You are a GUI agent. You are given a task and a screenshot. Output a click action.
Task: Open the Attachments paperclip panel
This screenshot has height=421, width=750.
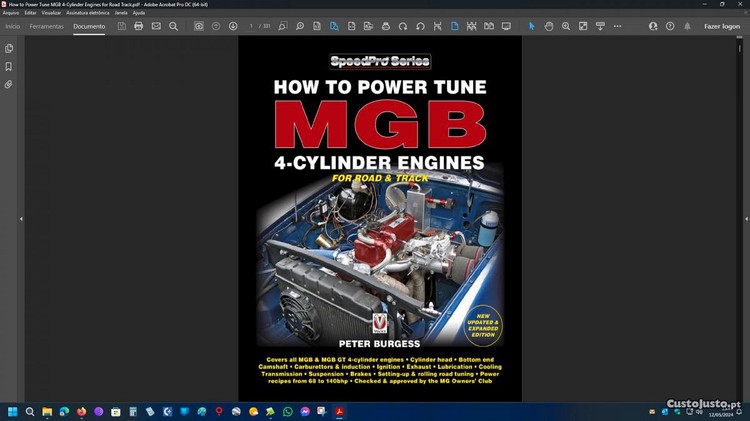point(9,85)
